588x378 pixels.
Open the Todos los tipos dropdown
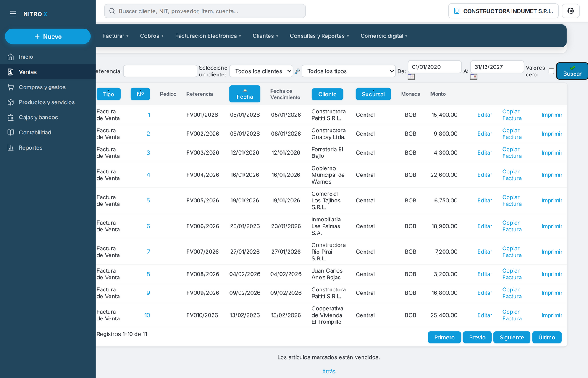[x=349, y=71]
